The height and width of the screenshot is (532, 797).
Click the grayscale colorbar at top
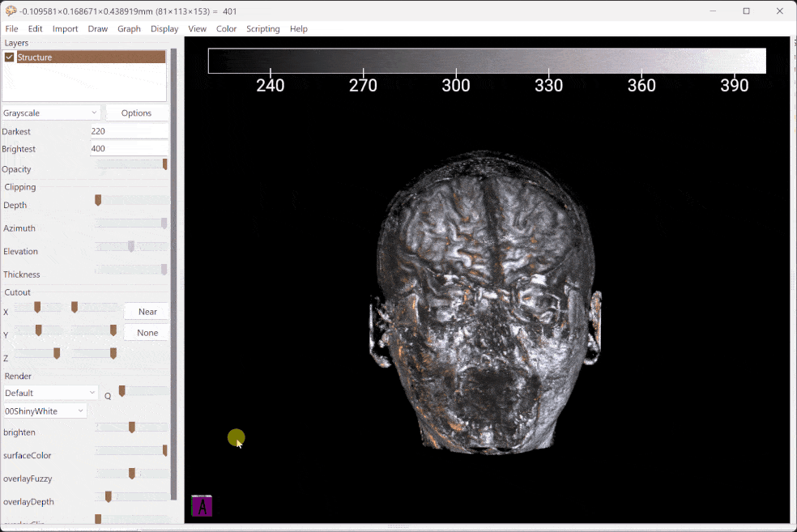(487, 61)
